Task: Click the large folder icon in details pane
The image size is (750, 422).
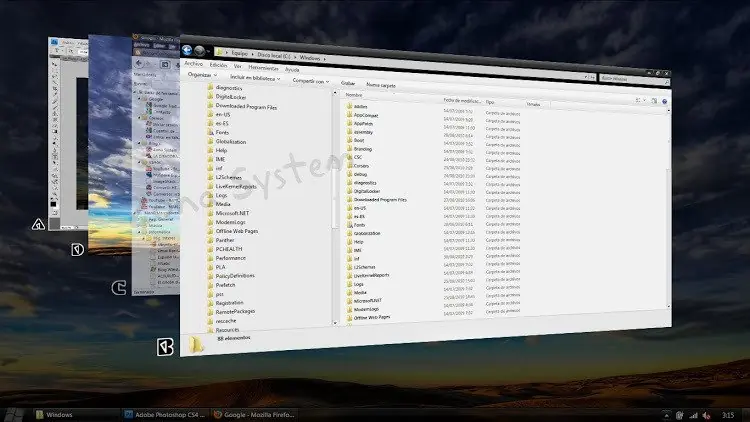Action: tap(195, 344)
